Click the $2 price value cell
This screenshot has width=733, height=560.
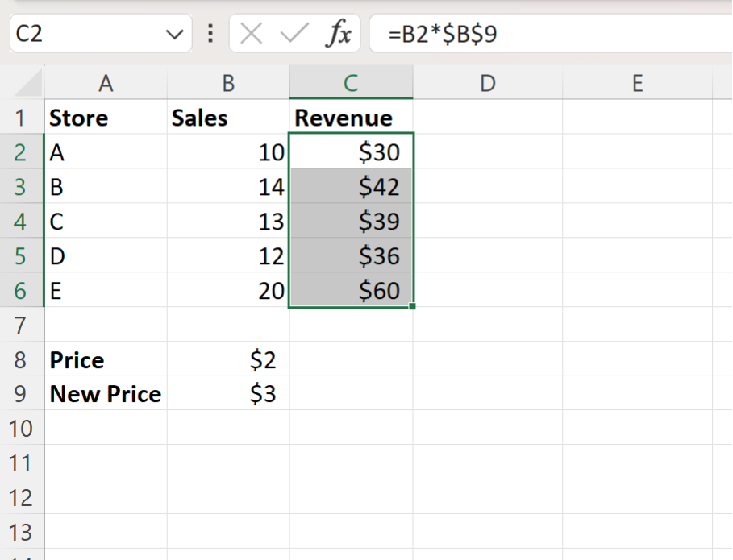[x=228, y=359]
